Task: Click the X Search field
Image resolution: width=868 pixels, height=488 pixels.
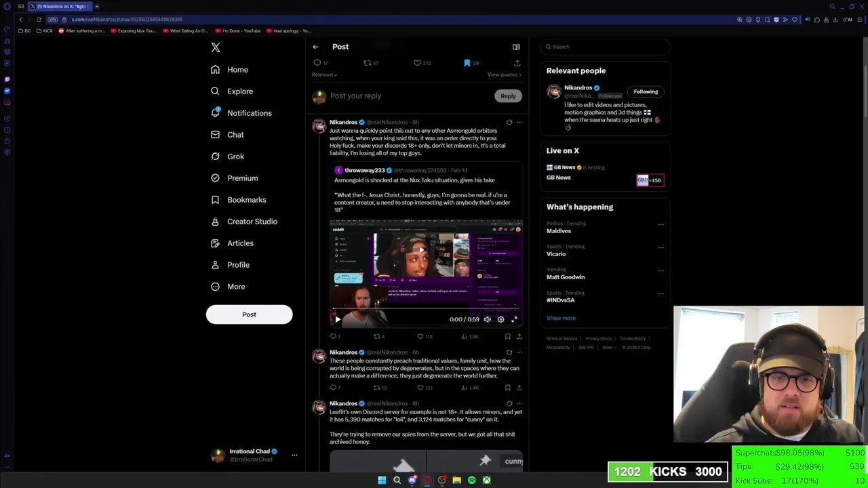Action: coord(605,47)
